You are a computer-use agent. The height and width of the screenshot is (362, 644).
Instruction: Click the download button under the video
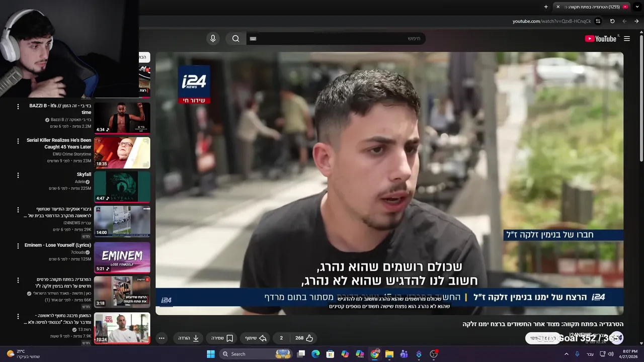point(189,338)
